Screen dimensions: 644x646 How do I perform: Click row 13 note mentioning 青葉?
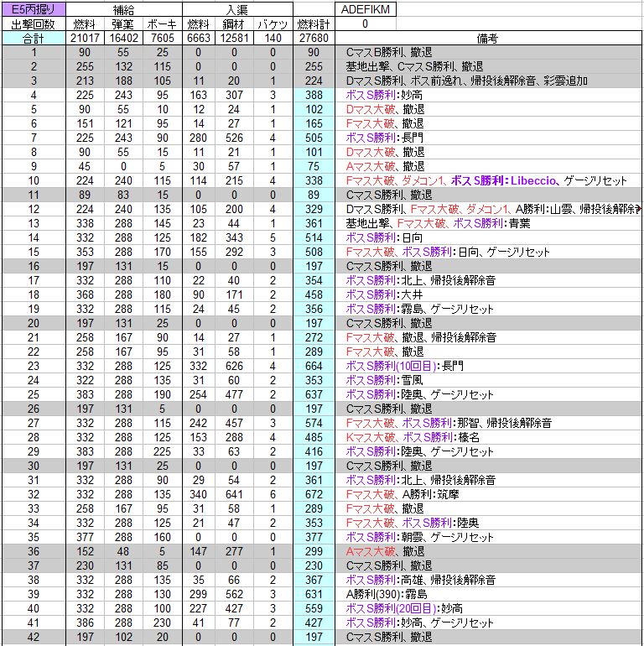[x=438, y=224]
